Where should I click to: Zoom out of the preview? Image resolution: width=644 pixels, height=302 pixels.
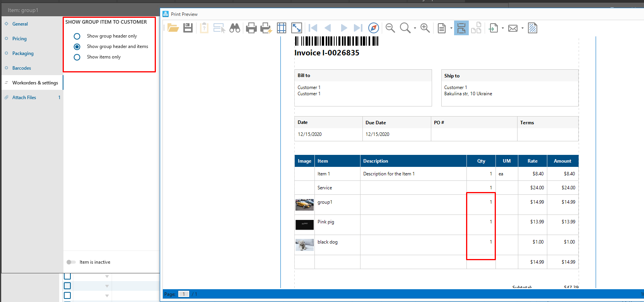point(390,28)
